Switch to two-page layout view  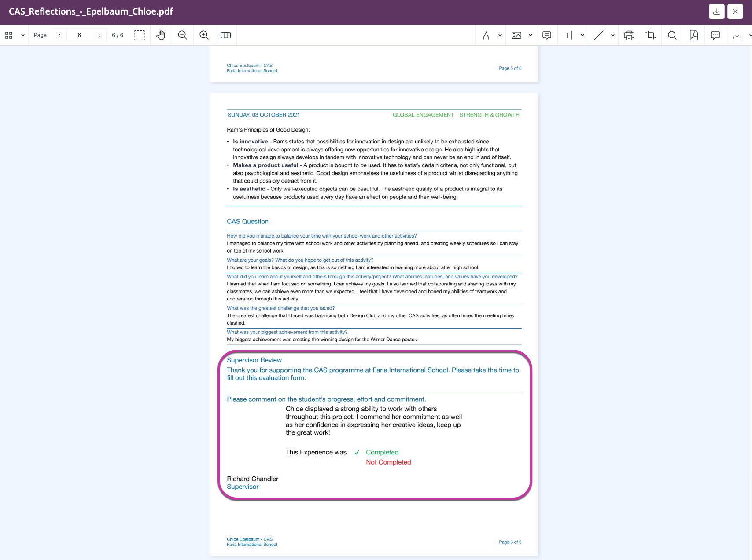226,35
